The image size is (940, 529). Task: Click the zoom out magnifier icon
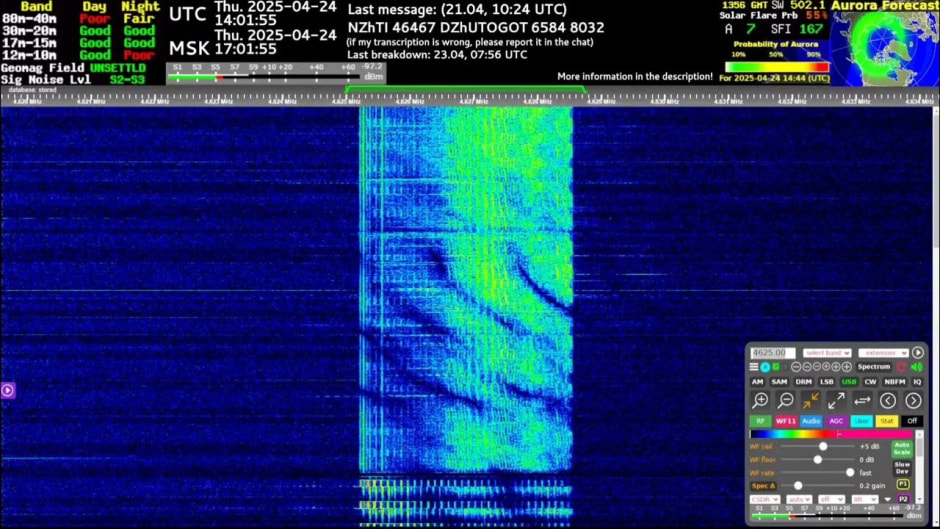(786, 401)
